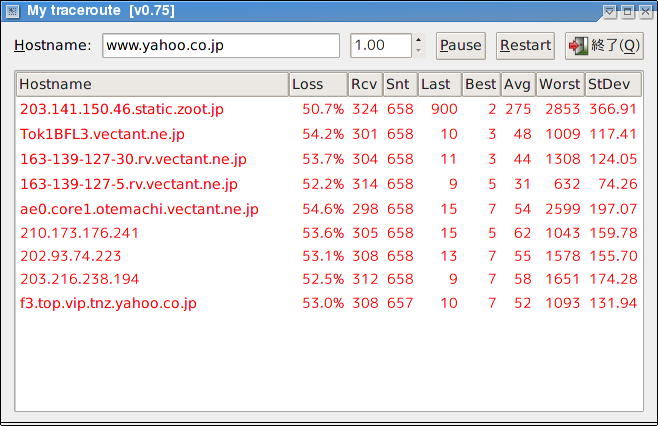Click the window menu icon in title bar
658x426 pixels.
pyautogui.click(x=13, y=11)
